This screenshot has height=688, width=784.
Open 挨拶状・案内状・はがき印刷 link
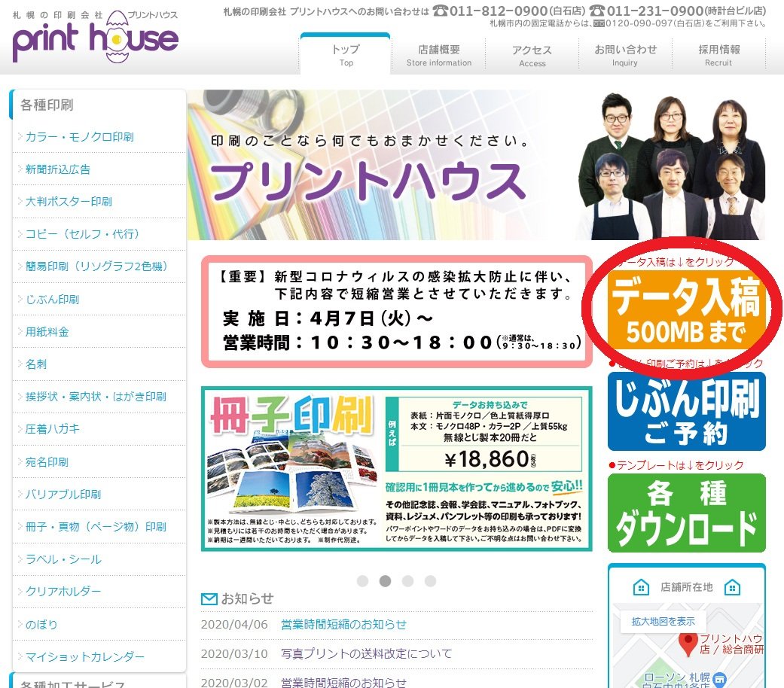click(96, 397)
